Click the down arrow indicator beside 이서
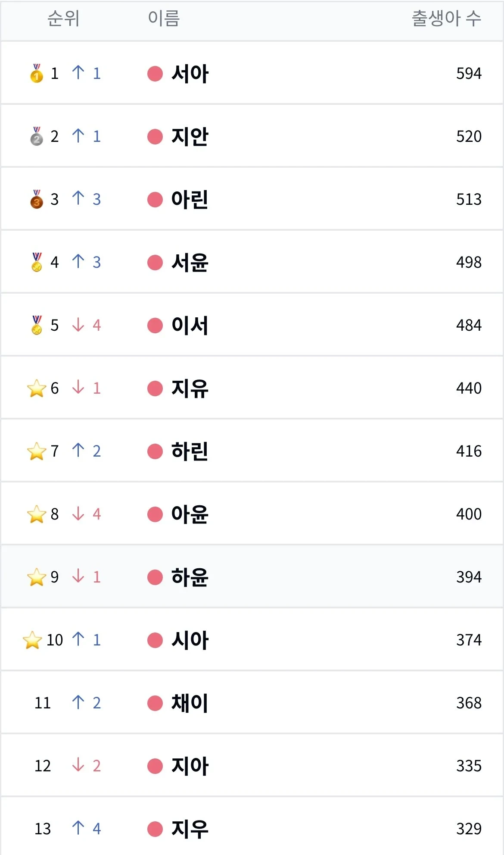The height and width of the screenshot is (855, 504). coord(79,325)
